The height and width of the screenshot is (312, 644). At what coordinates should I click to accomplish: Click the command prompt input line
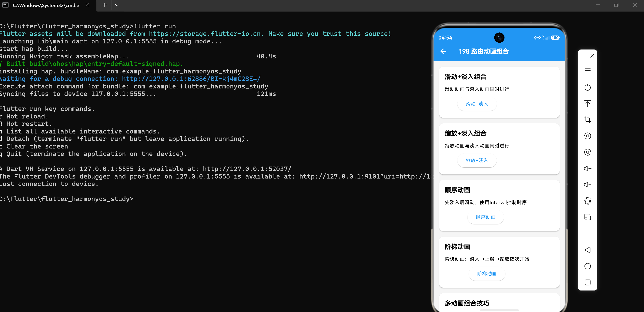pos(67,199)
